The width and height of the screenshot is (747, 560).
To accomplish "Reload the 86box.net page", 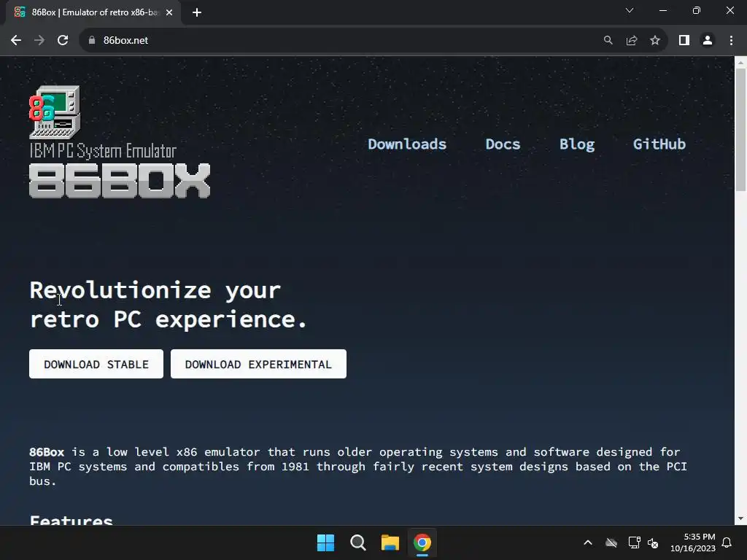I will [x=63, y=41].
